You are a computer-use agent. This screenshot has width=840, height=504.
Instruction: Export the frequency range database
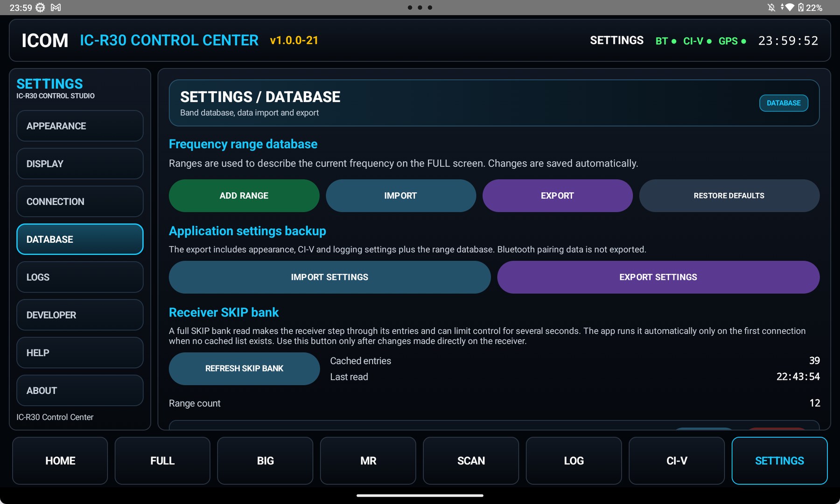click(558, 196)
